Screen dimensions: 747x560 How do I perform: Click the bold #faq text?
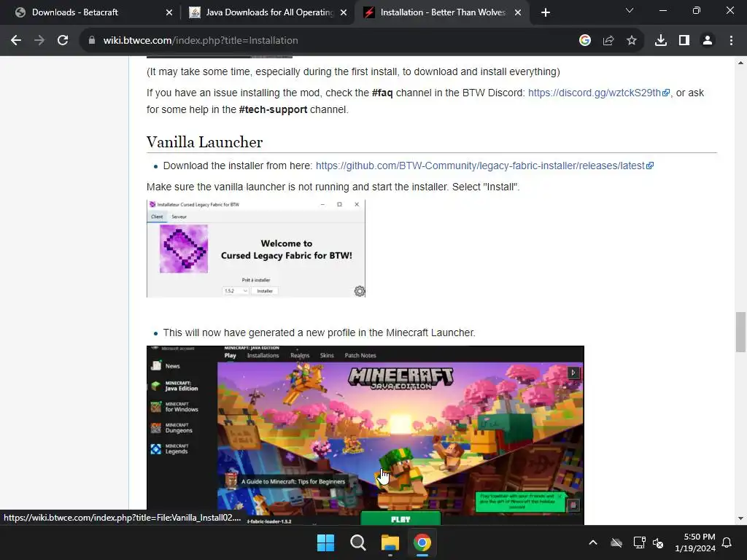coord(382,93)
